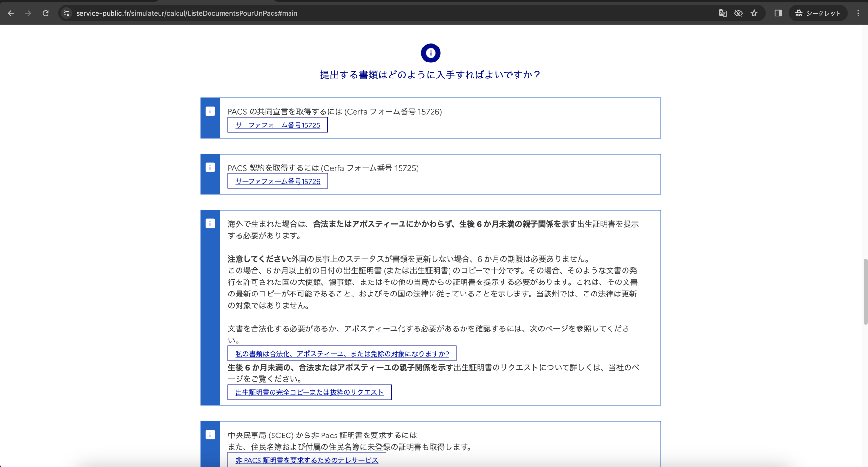This screenshot has height=467, width=868.
Task: Reload the current page
Action: pos(46,13)
